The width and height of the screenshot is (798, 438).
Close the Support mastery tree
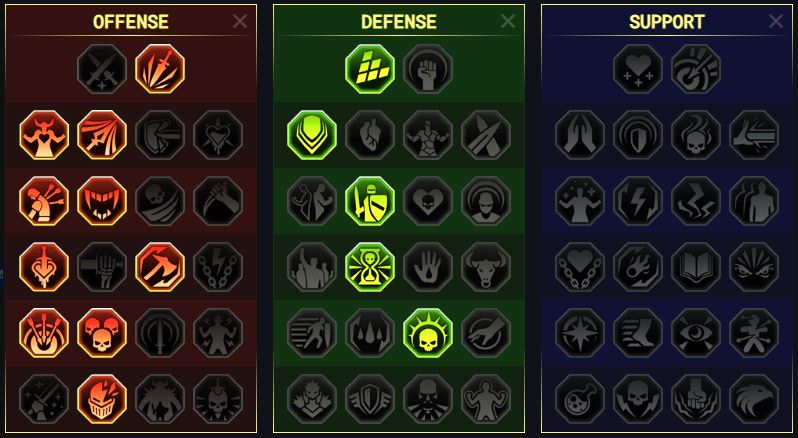776,21
